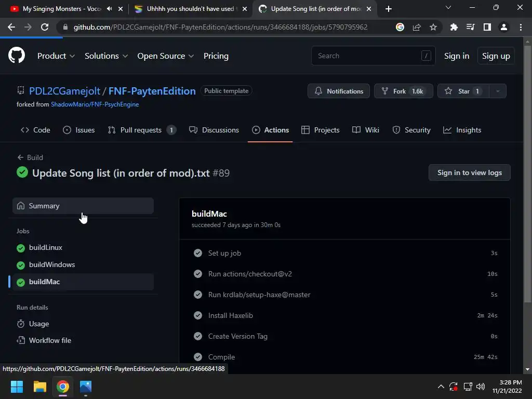
Task: Open the Projects tab
Action: pyautogui.click(x=320, y=130)
